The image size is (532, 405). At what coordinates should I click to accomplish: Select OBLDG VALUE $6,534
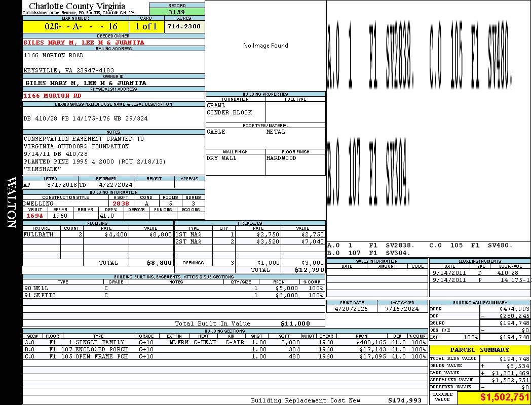tap(518, 366)
